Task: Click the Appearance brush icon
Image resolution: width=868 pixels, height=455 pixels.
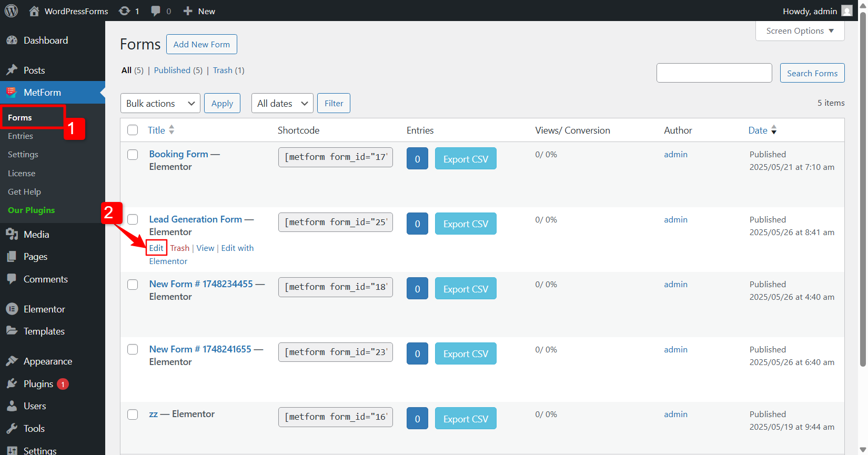Action: [12, 361]
